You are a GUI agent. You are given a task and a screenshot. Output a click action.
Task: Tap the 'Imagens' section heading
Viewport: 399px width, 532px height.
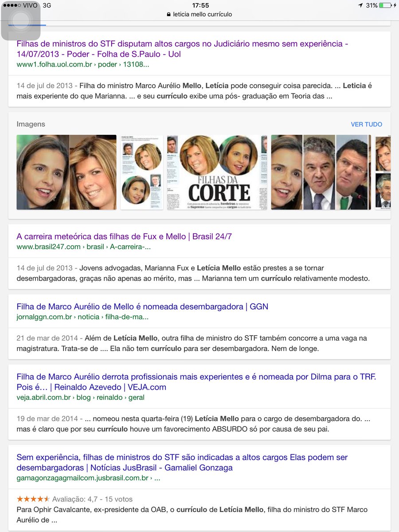pos(31,125)
